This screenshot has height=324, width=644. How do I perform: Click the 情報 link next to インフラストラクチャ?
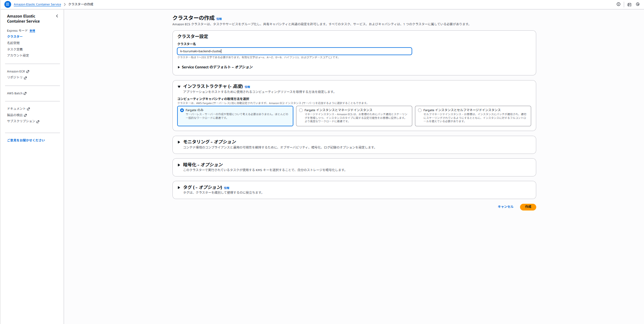[247, 87]
